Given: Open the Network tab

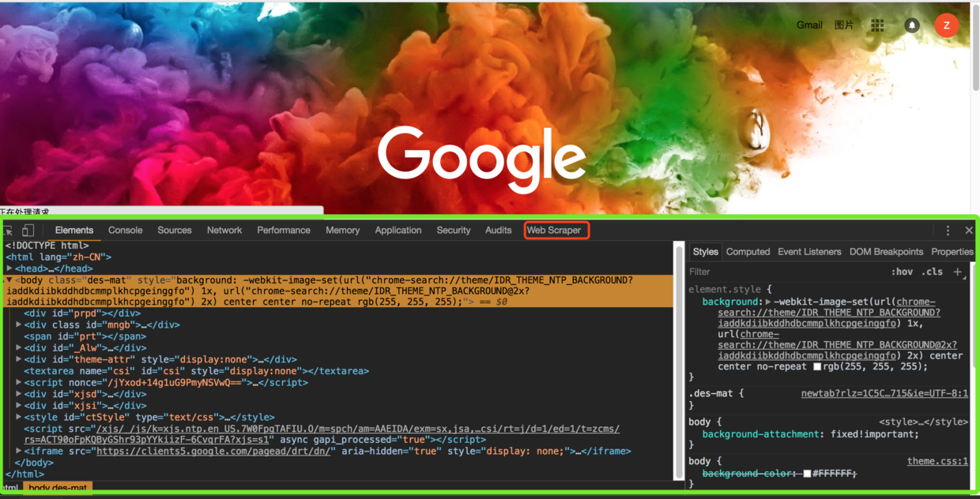Looking at the screenshot, I should [x=224, y=231].
